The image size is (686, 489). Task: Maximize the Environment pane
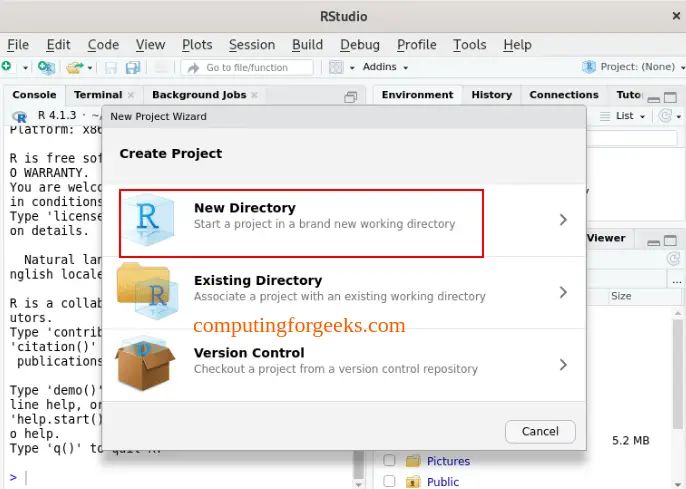point(670,97)
